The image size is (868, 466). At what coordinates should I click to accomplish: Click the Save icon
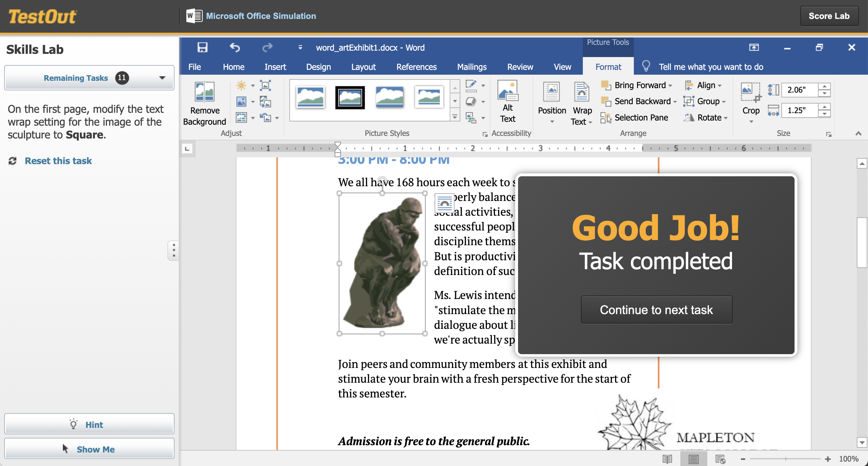(x=202, y=47)
